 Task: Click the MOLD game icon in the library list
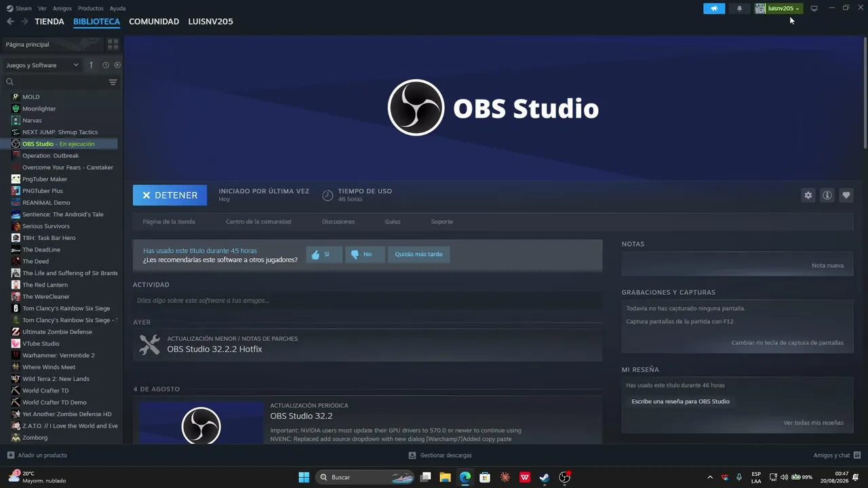16,97
